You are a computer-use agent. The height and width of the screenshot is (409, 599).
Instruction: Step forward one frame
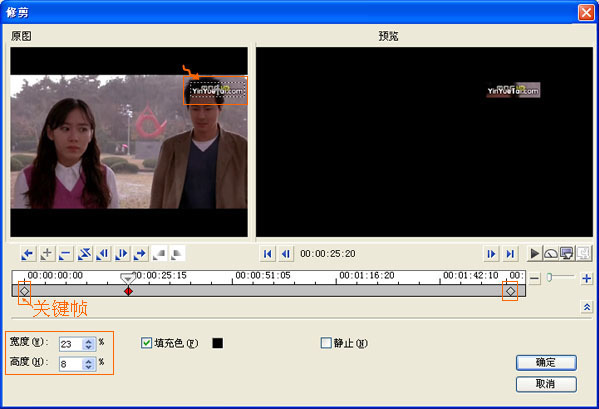pos(491,254)
